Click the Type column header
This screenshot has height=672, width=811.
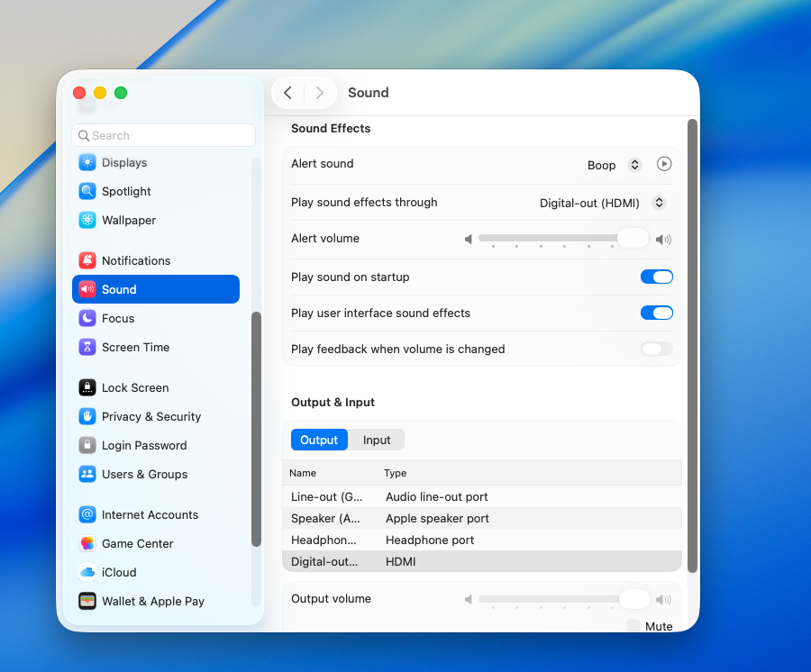click(396, 473)
